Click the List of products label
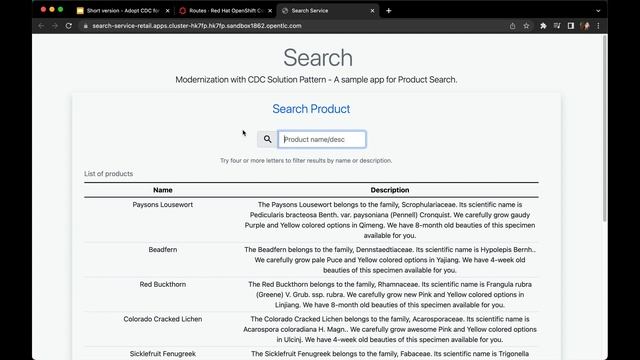The width and height of the screenshot is (640, 360). point(109,173)
